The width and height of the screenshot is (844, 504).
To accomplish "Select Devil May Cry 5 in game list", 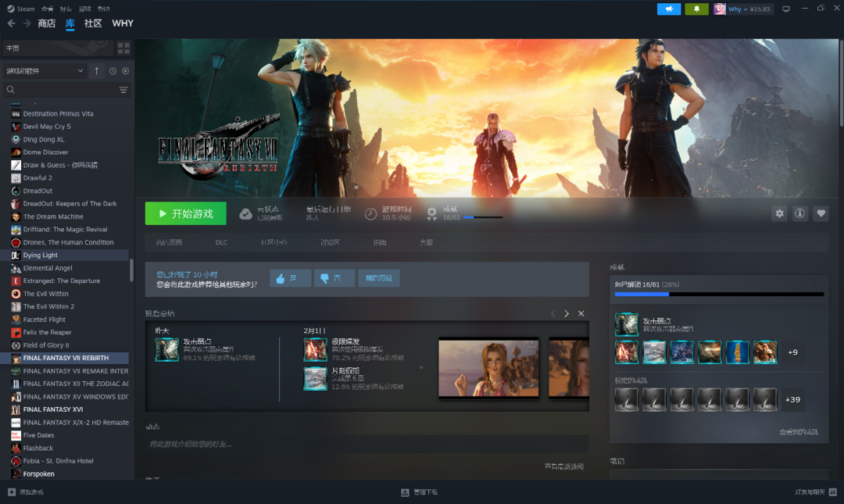I will (x=65, y=127).
